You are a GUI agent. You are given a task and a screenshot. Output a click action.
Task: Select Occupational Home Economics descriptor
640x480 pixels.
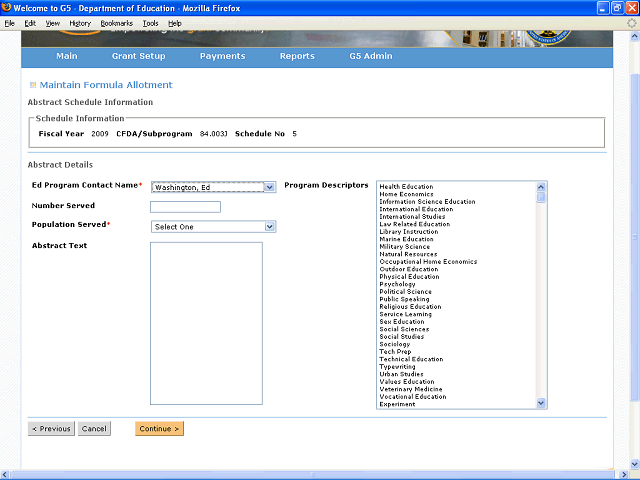pos(428,262)
